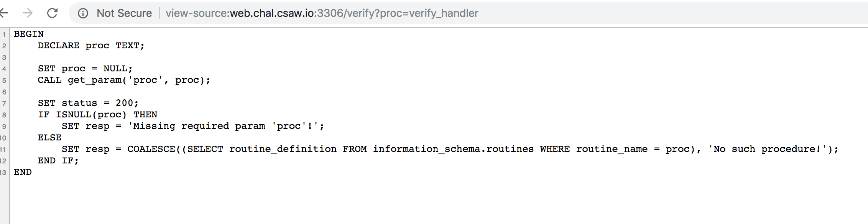Click the browser forward arrow
This screenshot has height=224, width=868.
[x=28, y=13]
